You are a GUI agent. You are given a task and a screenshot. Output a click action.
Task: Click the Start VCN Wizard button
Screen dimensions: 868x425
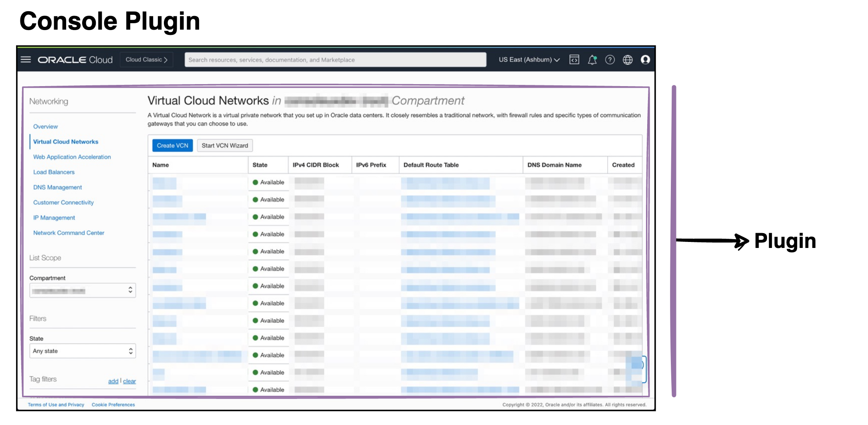pos(224,145)
